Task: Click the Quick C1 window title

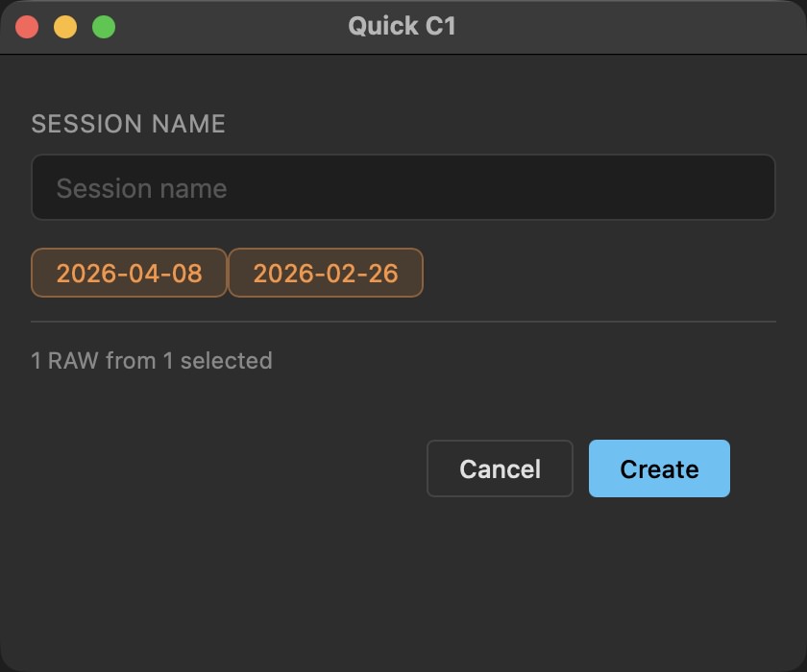Action: coord(402,26)
